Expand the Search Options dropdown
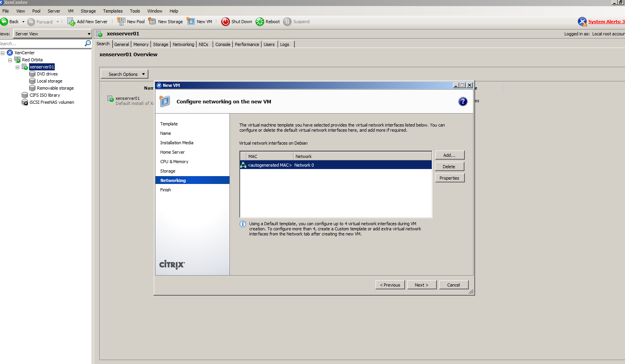The width and height of the screenshot is (625, 364). (x=124, y=74)
